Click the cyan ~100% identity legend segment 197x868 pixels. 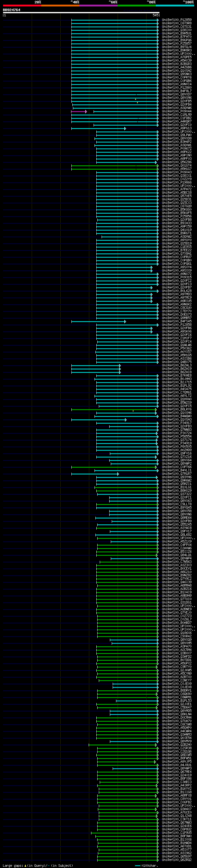tap(175, 6)
